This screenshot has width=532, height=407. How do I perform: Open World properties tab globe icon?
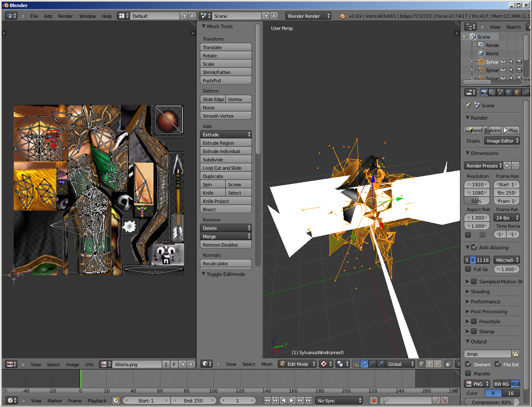point(509,92)
